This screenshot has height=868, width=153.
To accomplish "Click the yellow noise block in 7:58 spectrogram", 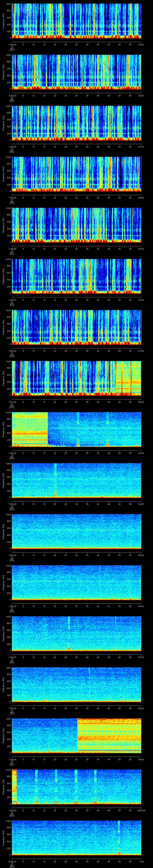I will [109, 735].
